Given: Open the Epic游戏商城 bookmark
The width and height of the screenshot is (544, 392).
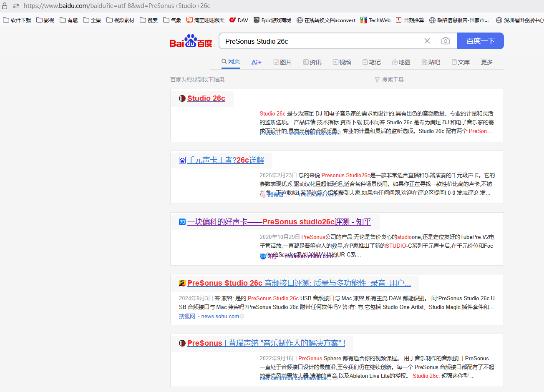Looking at the screenshot, I should tap(272, 20).
